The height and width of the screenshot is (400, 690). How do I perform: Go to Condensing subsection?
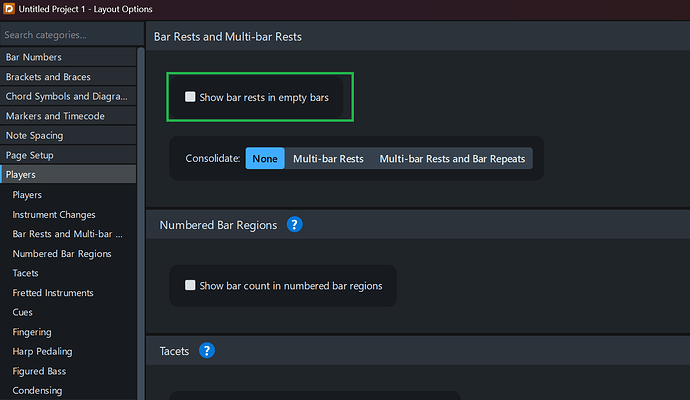point(37,390)
